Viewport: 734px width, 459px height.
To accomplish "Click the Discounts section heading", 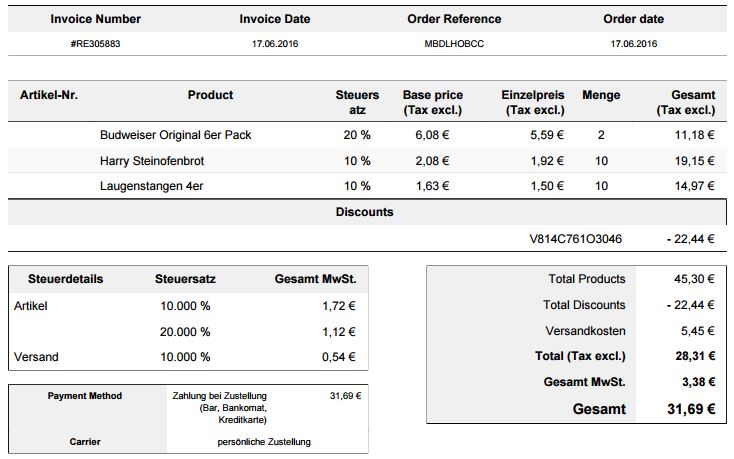I will coord(365,212).
